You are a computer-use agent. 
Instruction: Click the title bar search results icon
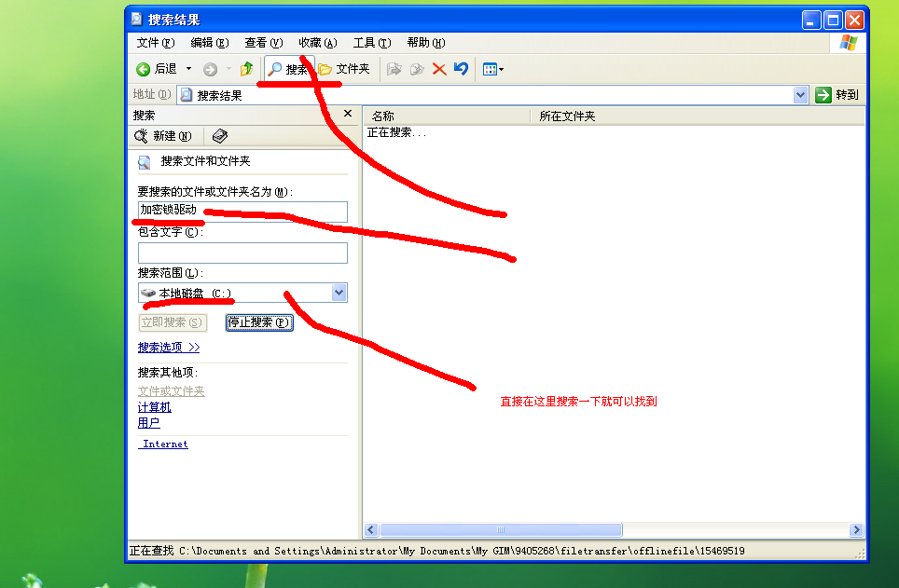click(x=136, y=20)
